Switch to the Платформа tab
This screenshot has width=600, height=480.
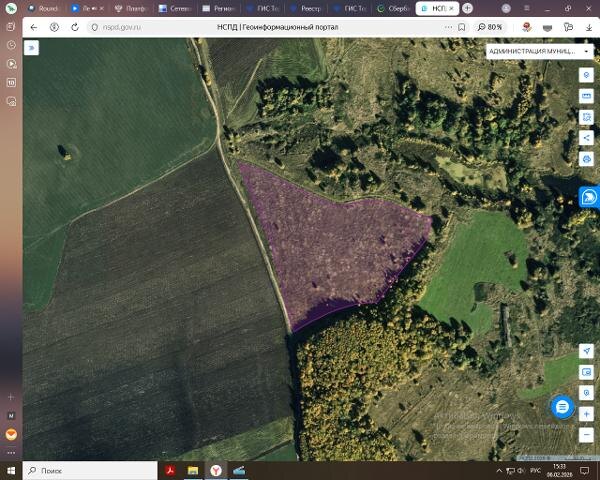[x=131, y=8]
